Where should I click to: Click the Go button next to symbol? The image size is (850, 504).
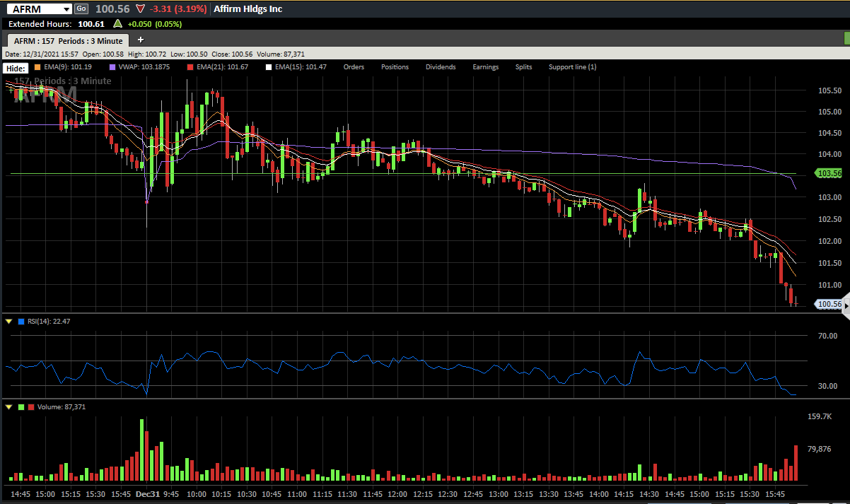click(x=81, y=8)
